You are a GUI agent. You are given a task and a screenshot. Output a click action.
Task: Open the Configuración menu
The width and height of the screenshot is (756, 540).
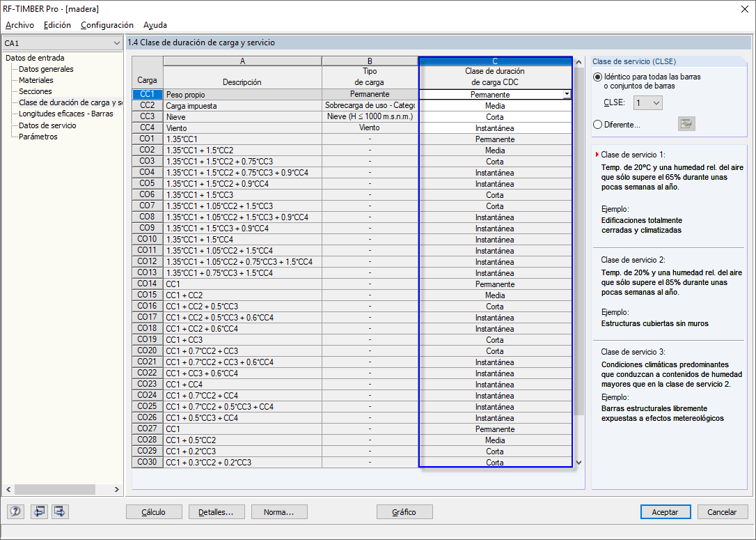pos(107,25)
